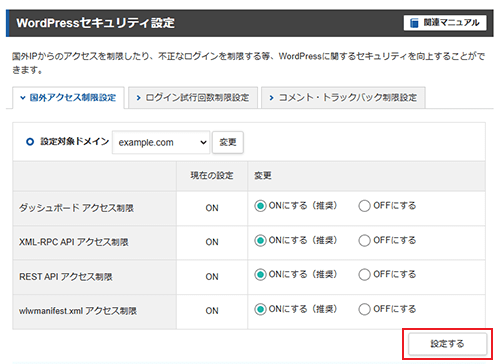
Task: Switch to the ログイン試行回数制限設定 tab
Action: (193, 98)
